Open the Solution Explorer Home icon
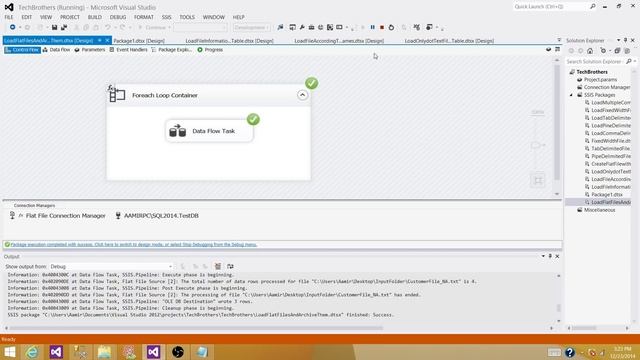640x360 pixels. (x=590, y=51)
